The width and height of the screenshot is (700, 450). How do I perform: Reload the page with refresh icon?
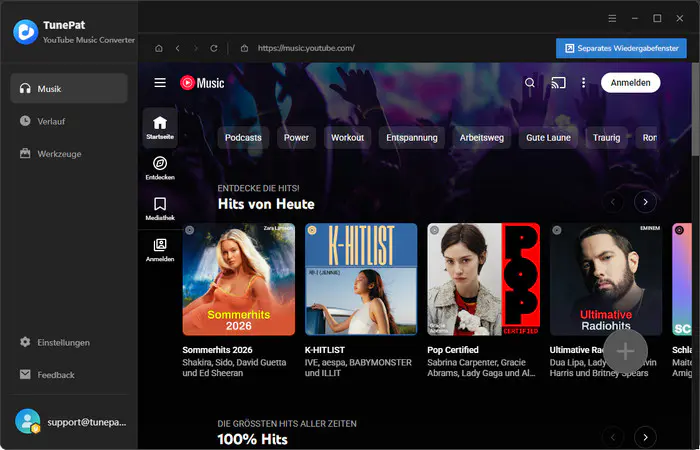(x=214, y=48)
